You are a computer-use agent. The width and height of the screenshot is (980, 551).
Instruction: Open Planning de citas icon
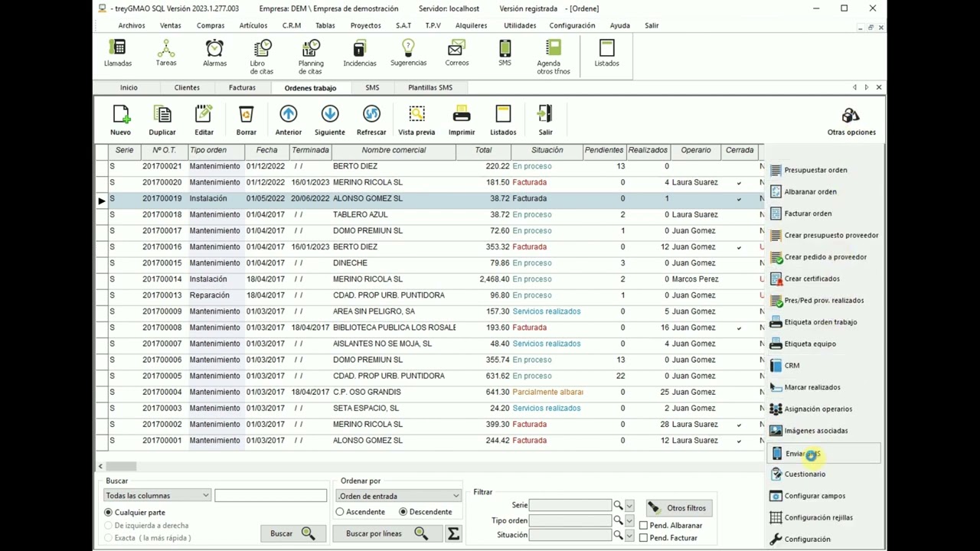311,57
